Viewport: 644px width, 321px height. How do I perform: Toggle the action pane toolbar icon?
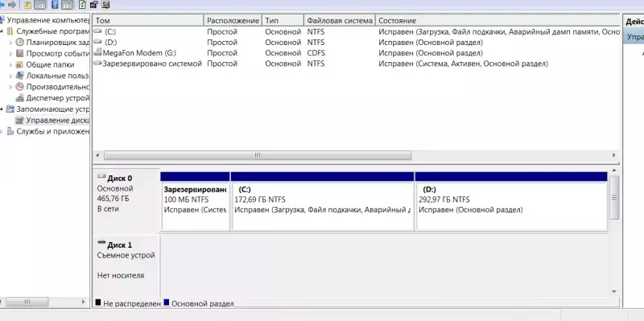(x=68, y=5)
